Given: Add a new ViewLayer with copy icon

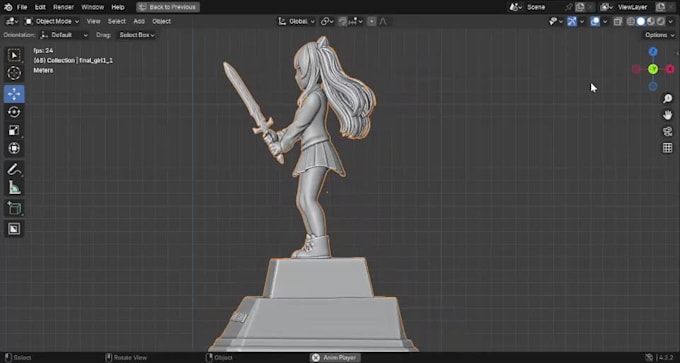Looking at the screenshot, I should (x=660, y=7).
